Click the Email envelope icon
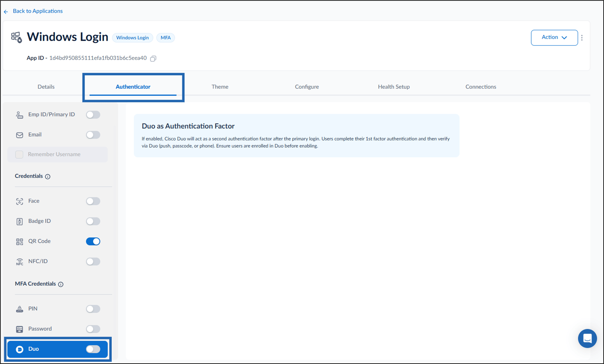The height and width of the screenshot is (364, 604). (x=19, y=135)
